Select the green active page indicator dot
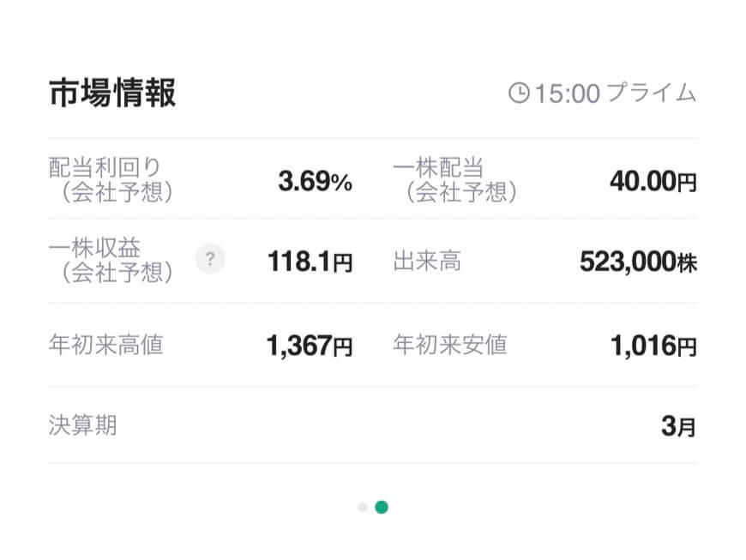Viewport: 746px width, 560px height. 382,507
